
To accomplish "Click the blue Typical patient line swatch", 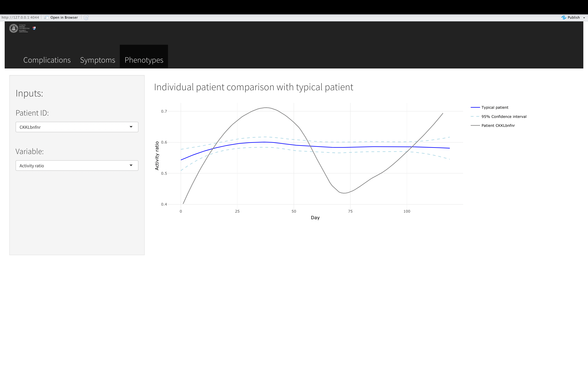I will (475, 108).
